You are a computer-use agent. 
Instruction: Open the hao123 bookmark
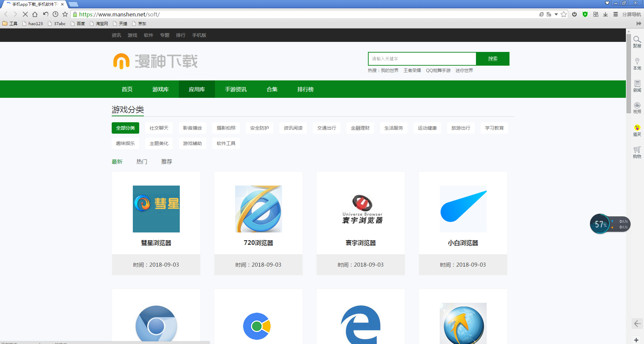pos(33,23)
